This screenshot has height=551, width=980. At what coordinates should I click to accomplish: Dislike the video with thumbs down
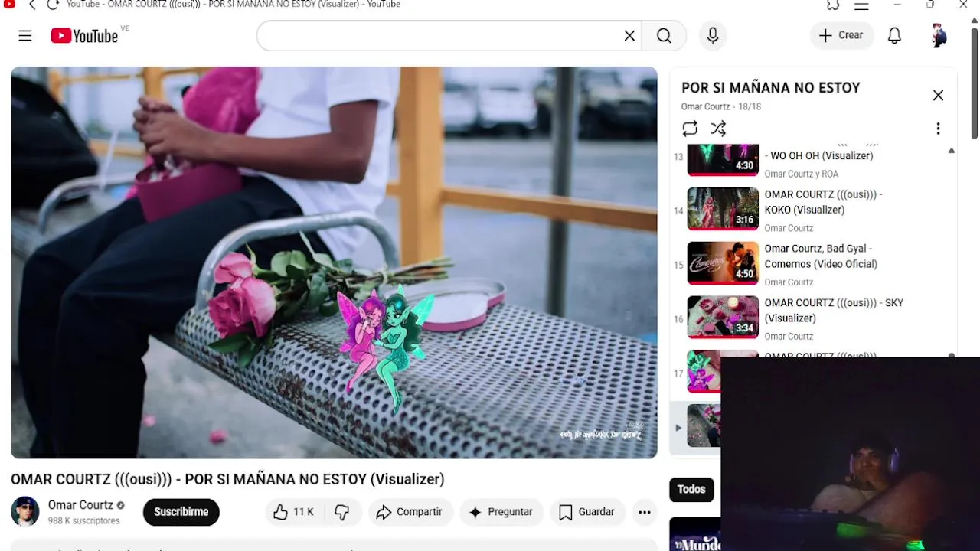(x=342, y=512)
